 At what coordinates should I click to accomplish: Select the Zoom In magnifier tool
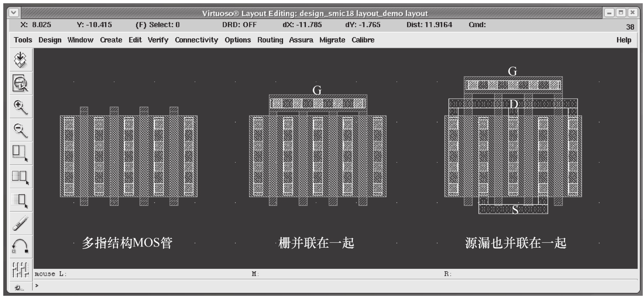pos(20,107)
